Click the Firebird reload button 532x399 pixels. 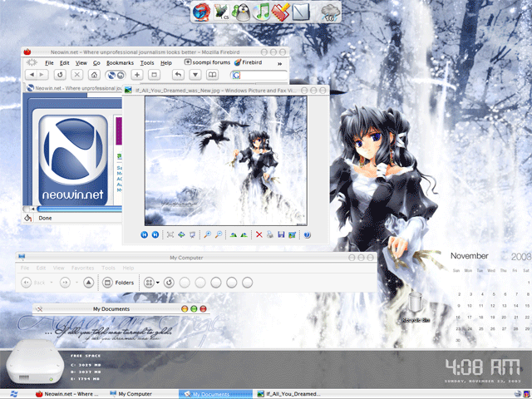coord(60,75)
